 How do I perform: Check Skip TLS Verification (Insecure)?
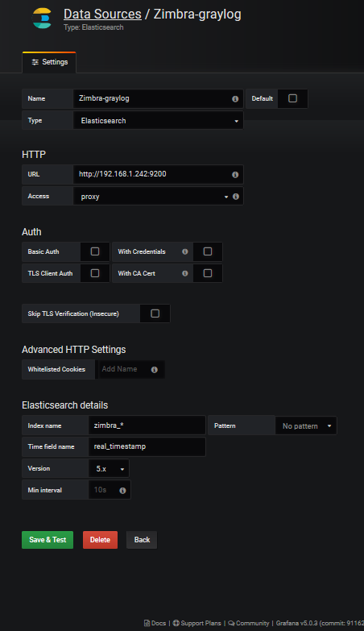pos(155,313)
